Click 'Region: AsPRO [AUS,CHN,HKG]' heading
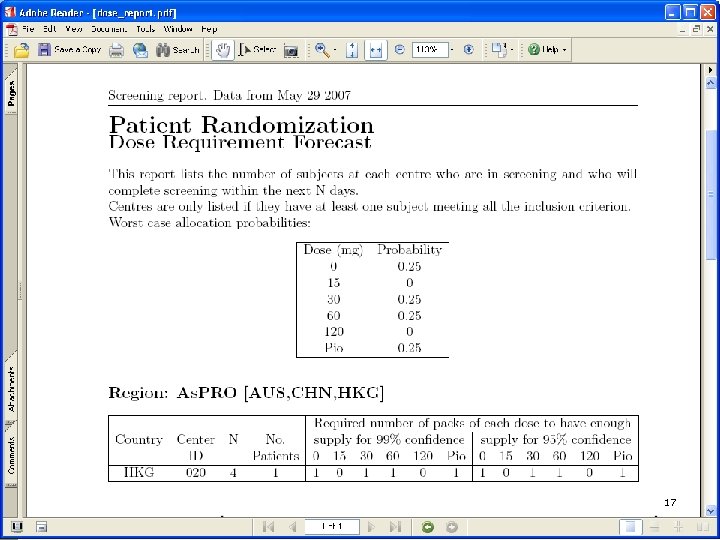This screenshot has height=540, width=720. (x=246, y=393)
